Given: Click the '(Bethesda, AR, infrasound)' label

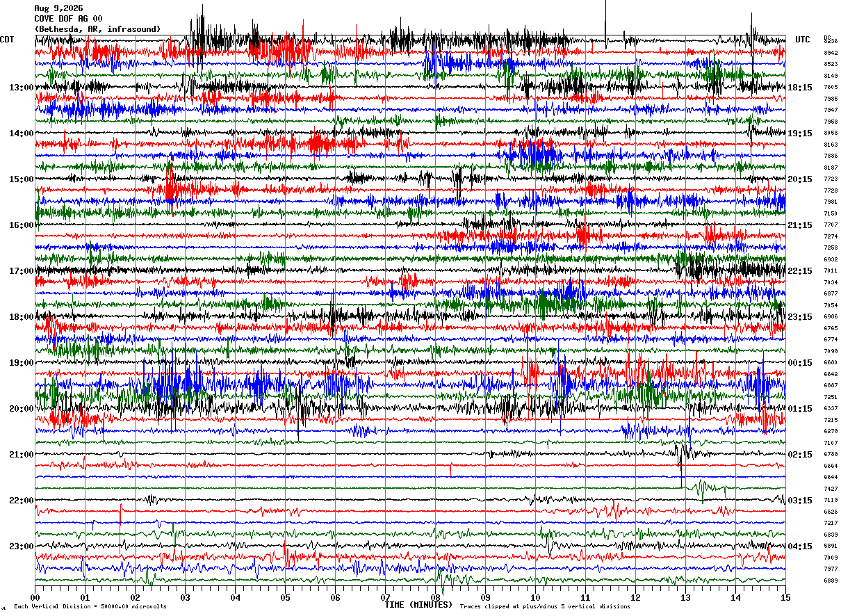Looking at the screenshot, I should (97, 29).
